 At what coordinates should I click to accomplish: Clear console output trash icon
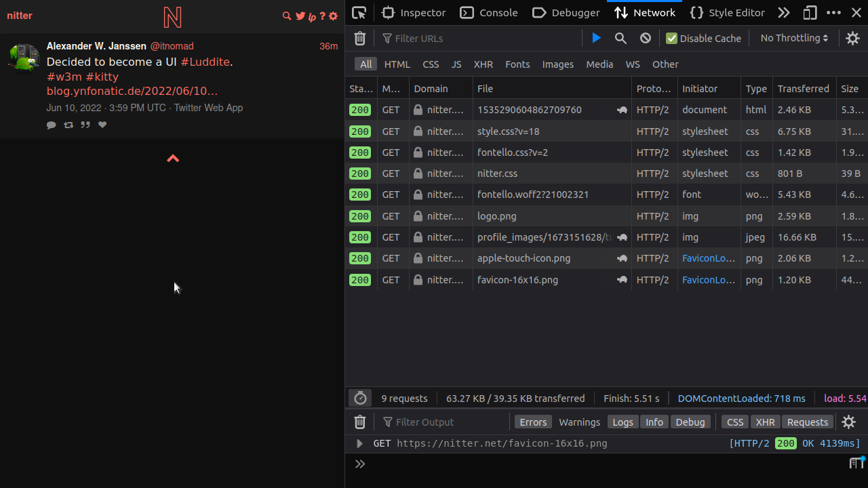click(360, 422)
